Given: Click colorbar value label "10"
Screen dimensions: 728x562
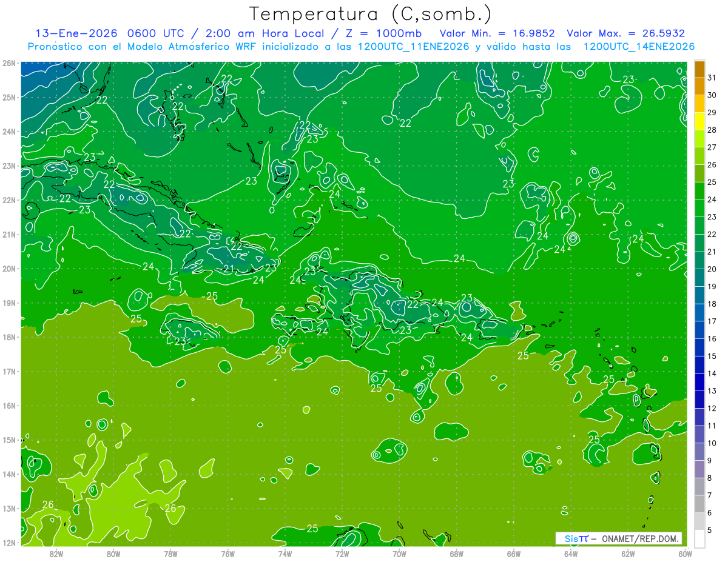Looking at the screenshot, I should (x=712, y=443).
